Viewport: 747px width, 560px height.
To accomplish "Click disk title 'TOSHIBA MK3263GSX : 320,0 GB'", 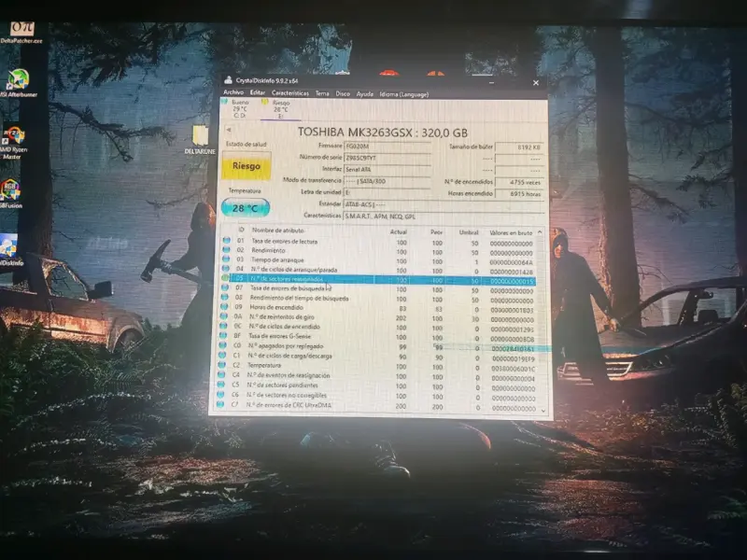I will pyautogui.click(x=383, y=132).
